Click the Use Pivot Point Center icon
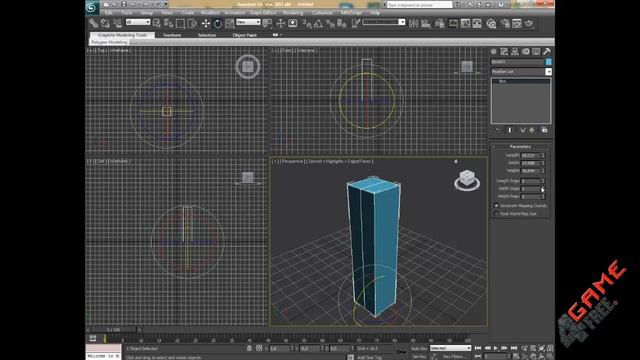Screen dimensions: 640x360 tap(267, 23)
